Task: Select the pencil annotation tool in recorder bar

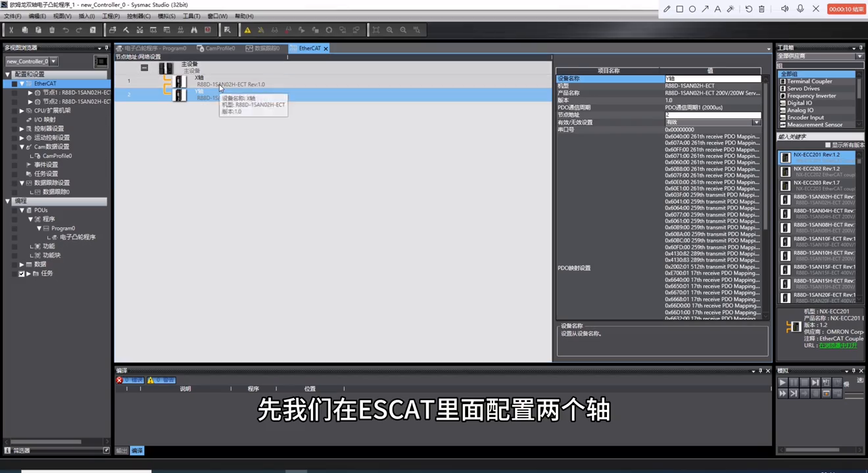Action: coord(667,9)
